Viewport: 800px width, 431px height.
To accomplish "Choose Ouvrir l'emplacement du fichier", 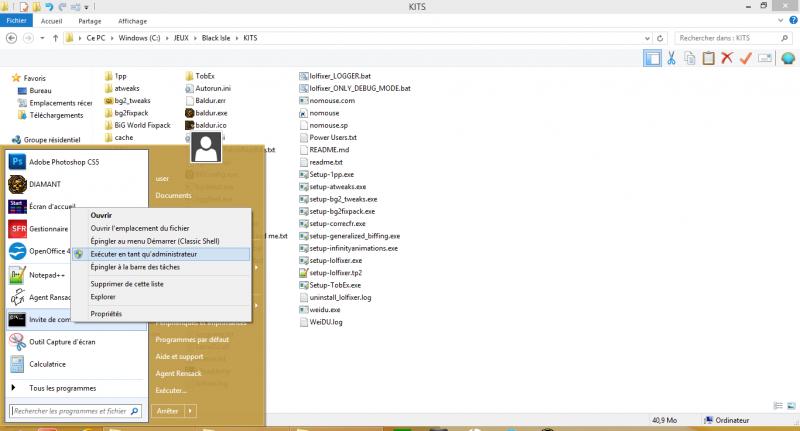I will click(x=161, y=228).
